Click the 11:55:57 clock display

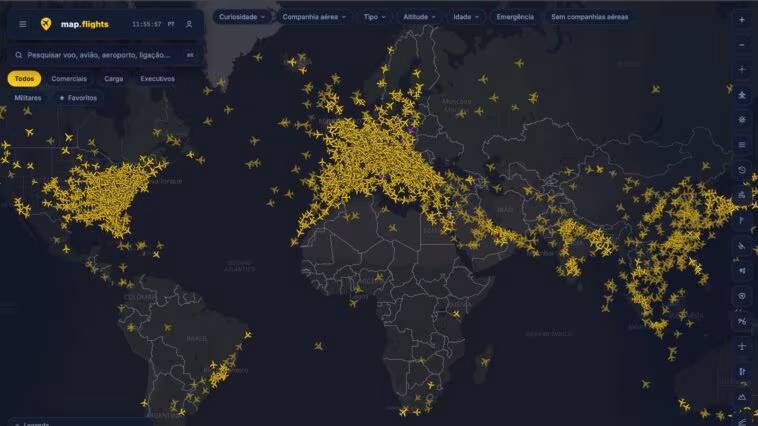tap(146, 24)
